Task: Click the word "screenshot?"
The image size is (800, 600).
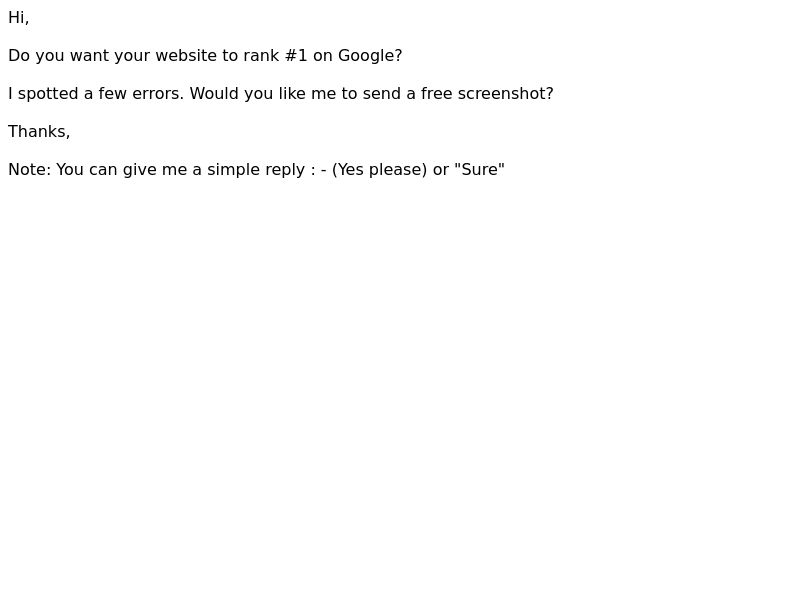Action: (x=505, y=94)
